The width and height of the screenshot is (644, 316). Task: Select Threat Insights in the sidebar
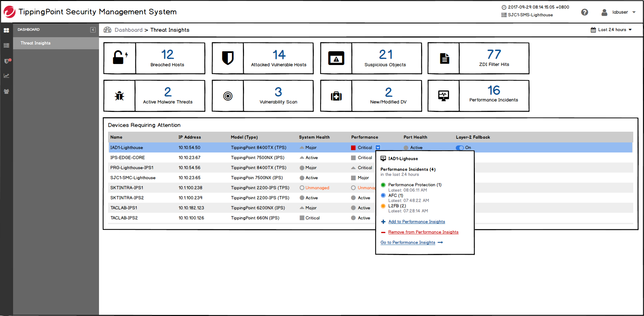[56, 43]
